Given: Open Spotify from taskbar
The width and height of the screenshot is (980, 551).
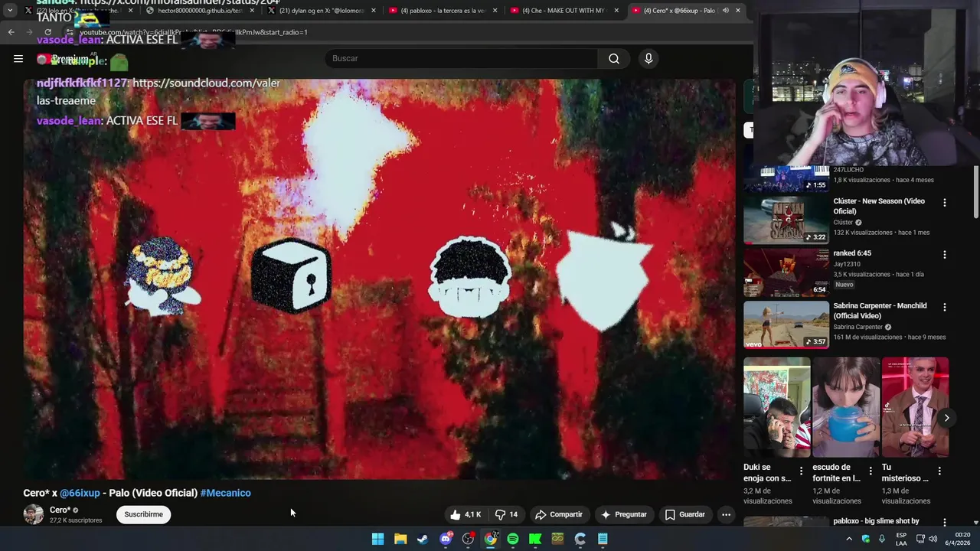Looking at the screenshot, I should pos(513,539).
